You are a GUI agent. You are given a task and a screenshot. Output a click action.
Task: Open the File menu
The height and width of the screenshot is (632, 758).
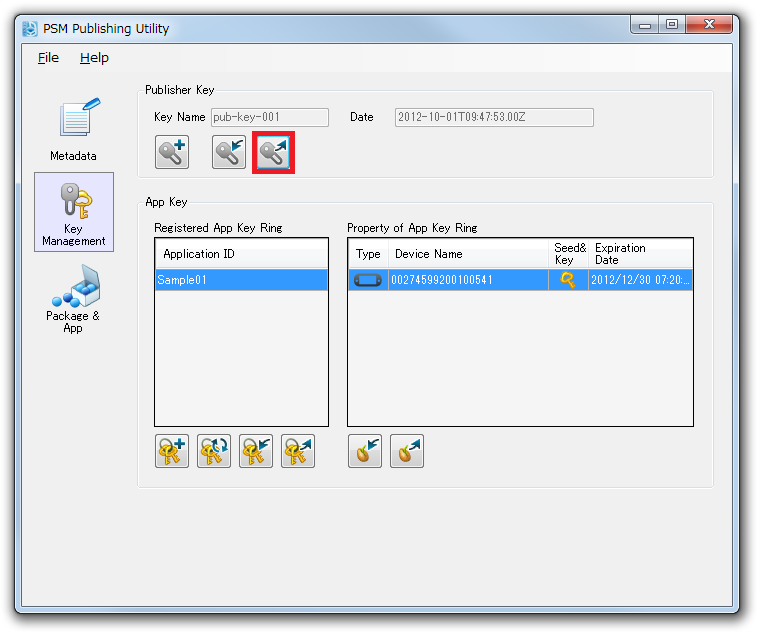[x=48, y=58]
